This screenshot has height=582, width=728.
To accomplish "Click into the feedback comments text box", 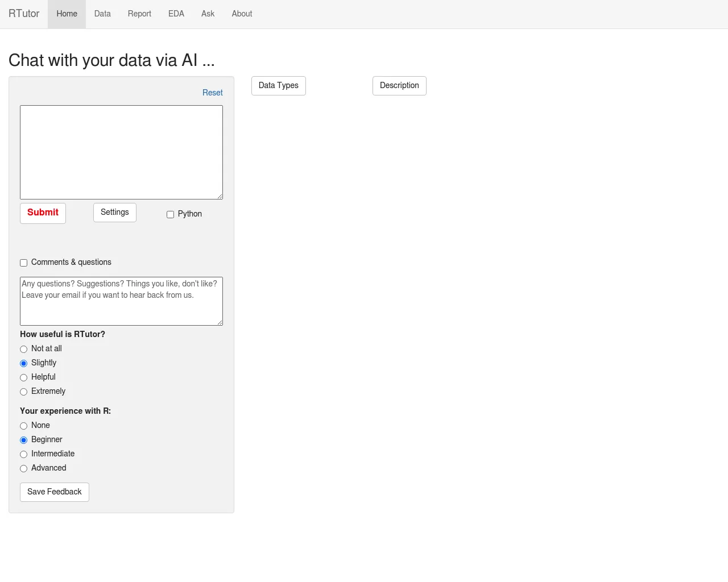I will (121, 301).
